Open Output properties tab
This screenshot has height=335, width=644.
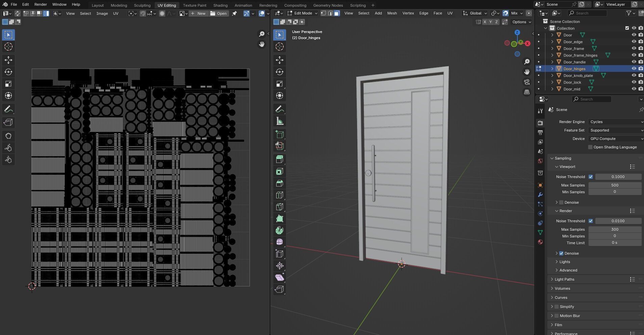540,132
